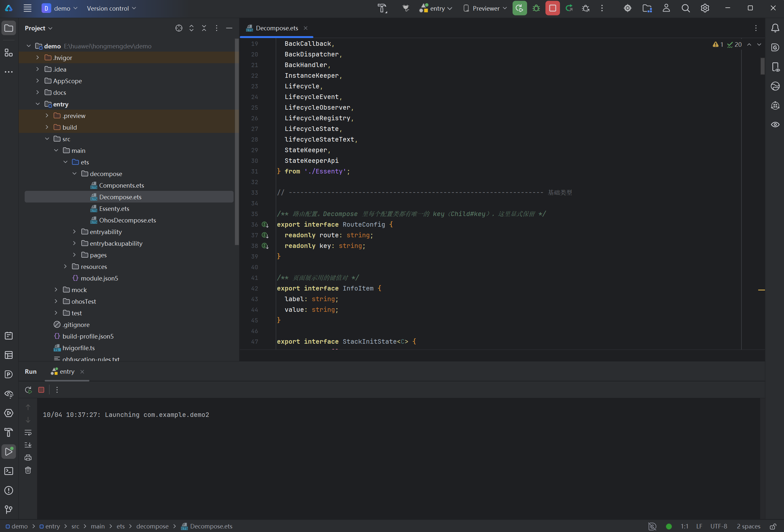Click the green Run entry button
This screenshot has width=784, height=532.
520,8
